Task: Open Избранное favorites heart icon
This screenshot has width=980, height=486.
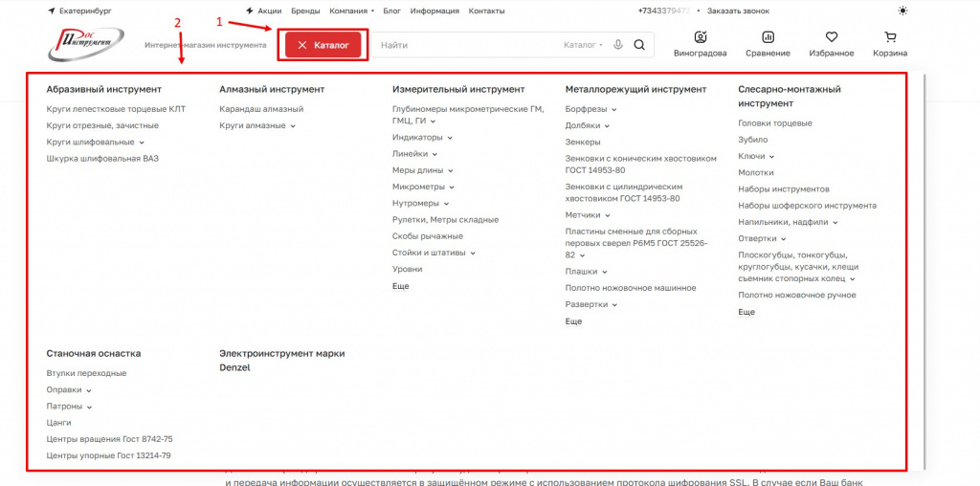Action: pyautogui.click(x=831, y=38)
